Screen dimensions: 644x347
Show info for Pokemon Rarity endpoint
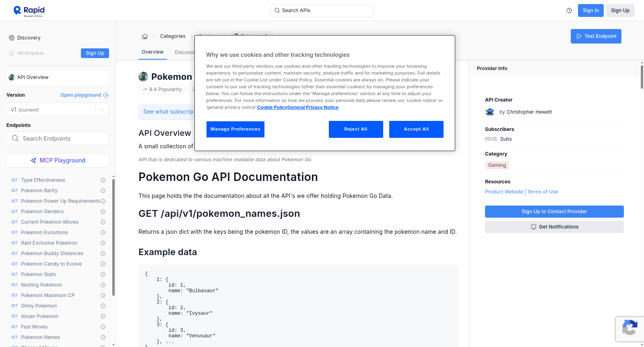pos(103,191)
